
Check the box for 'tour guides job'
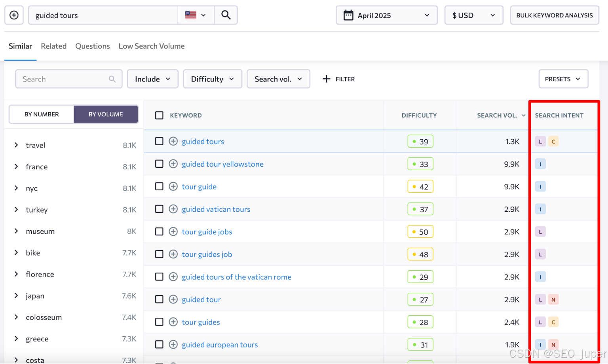tap(159, 254)
